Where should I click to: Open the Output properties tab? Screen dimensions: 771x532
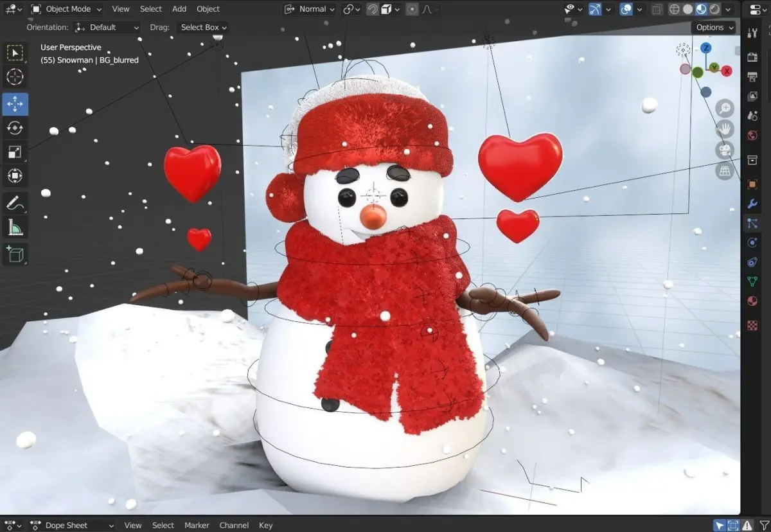coord(752,76)
